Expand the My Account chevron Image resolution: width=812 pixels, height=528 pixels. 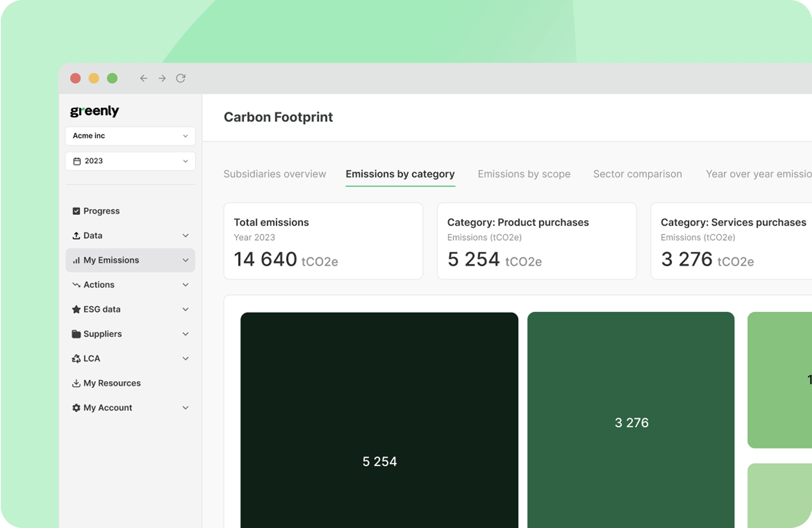pos(185,408)
